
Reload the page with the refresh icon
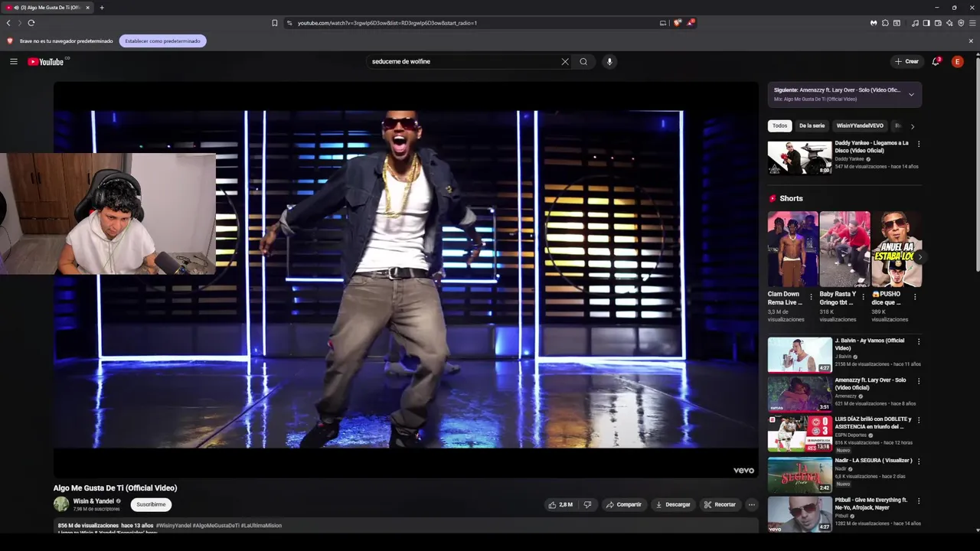31,23
